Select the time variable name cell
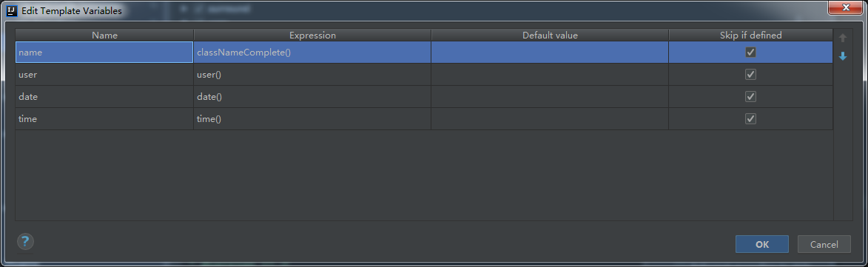 click(x=104, y=119)
